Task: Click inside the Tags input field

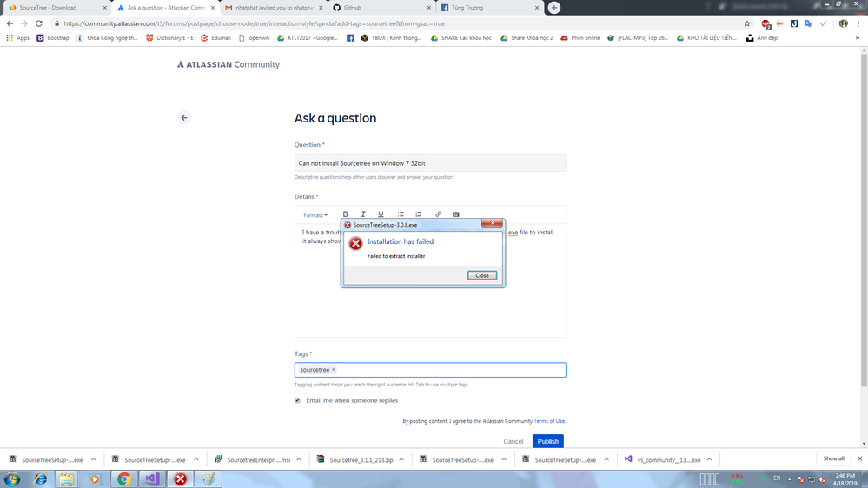Action: coord(430,370)
